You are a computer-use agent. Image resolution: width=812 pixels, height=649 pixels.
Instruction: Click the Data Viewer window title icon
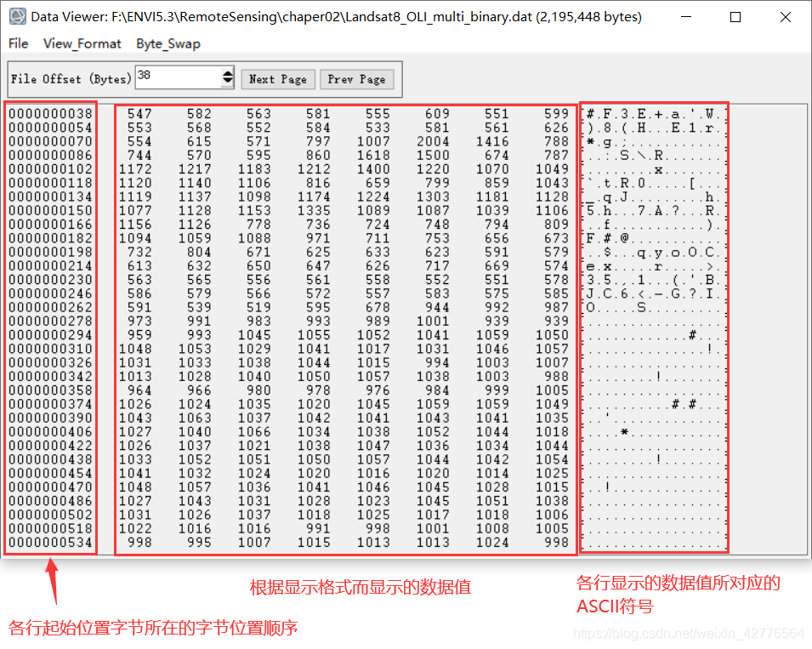point(18,16)
